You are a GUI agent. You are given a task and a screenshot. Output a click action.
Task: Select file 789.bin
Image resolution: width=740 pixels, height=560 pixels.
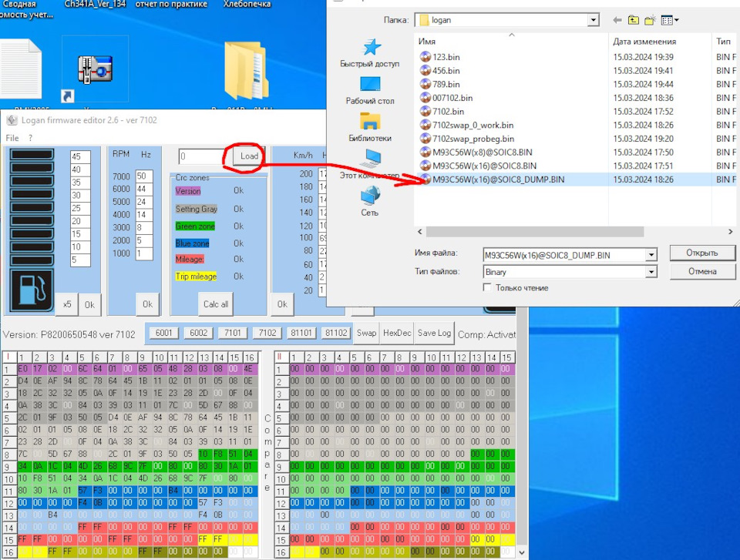point(446,85)
